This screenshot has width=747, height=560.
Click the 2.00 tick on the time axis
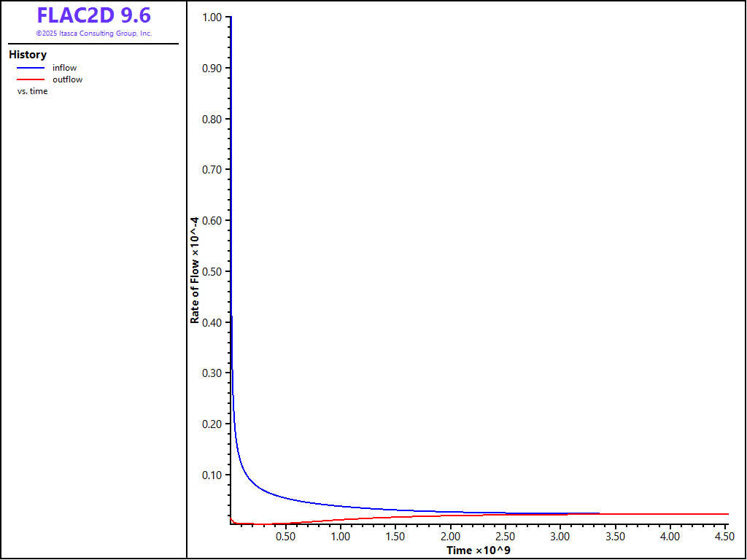(450, 537)
